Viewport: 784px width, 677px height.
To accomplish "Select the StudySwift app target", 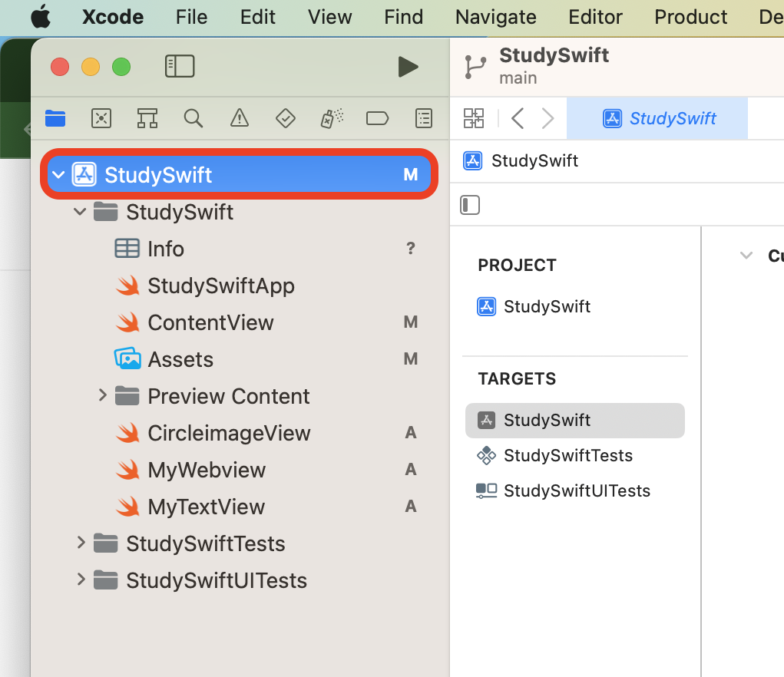I will (x=574, y=420).
